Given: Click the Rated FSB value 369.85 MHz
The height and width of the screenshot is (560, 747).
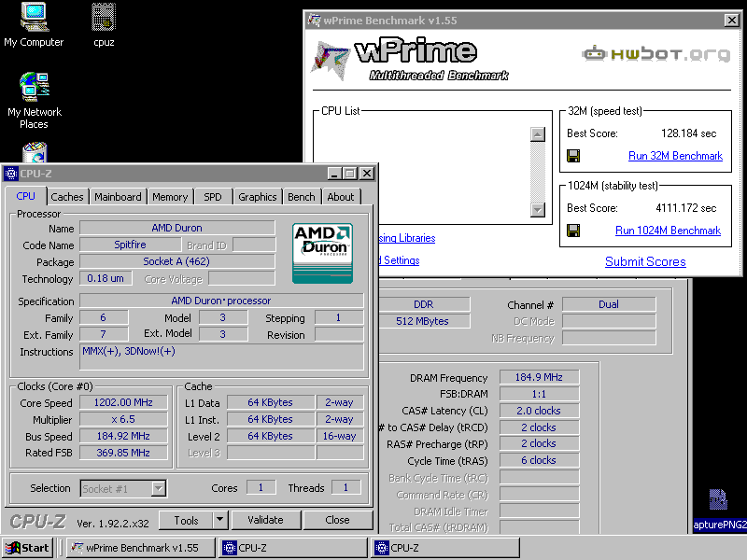Looking at the screenshot, I should tap(123, 453).
